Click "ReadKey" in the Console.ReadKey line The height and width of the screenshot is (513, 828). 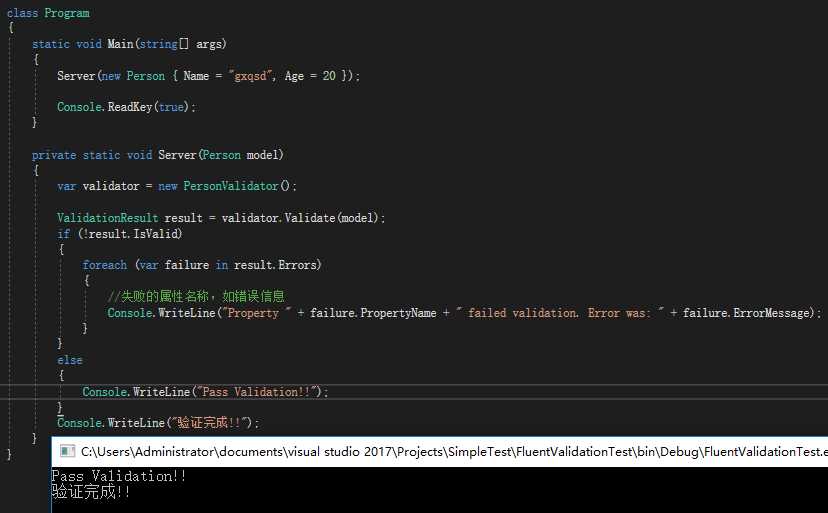pos(130,107)
